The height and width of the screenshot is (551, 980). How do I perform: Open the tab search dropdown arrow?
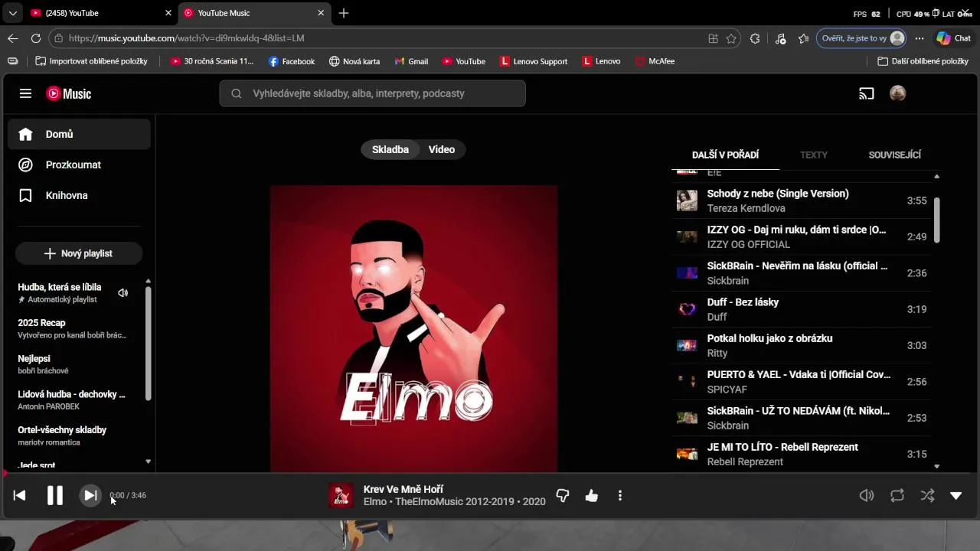tap(12, 13)
